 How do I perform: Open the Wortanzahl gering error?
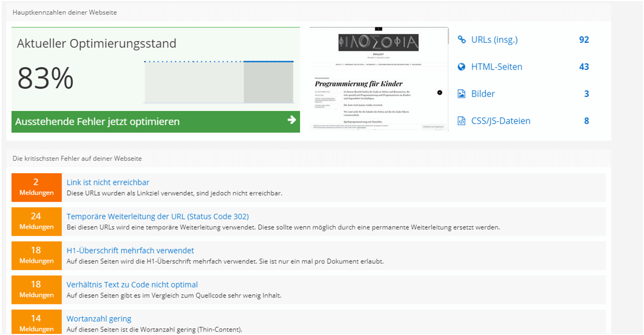(99, 318)
